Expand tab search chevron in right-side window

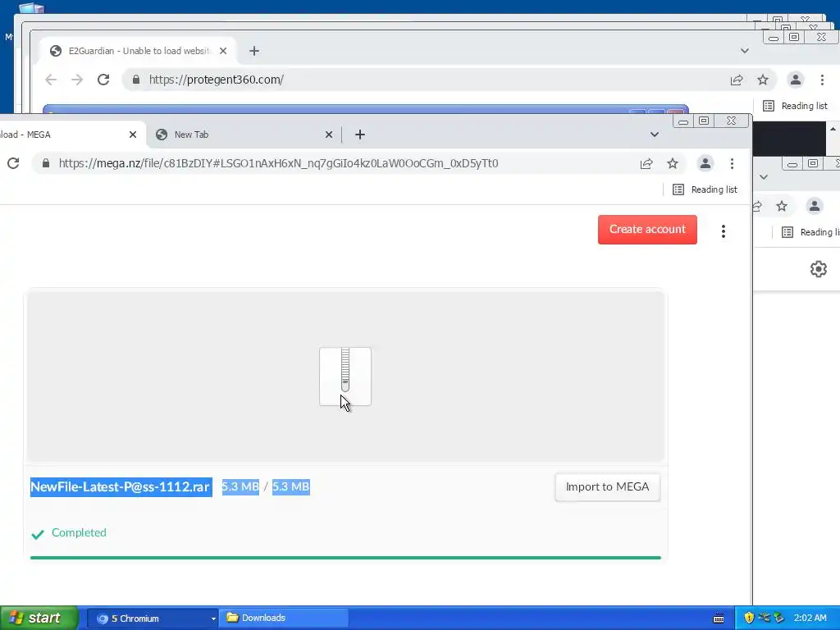pyautogui.click(x=764, y=177)
